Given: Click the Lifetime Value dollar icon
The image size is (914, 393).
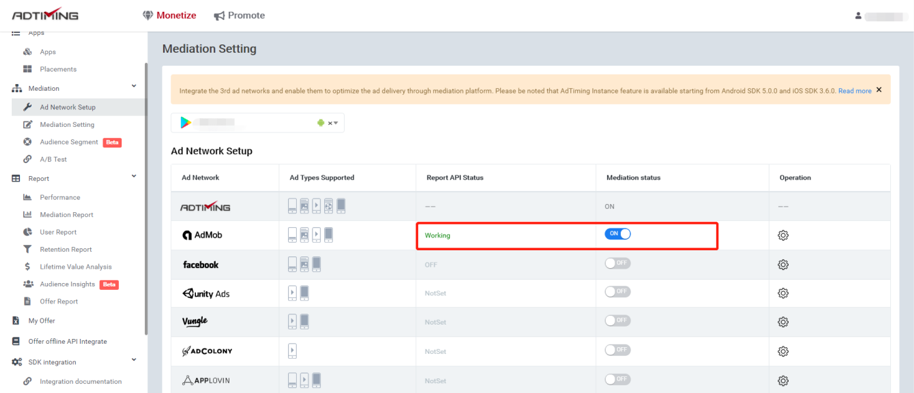Looking at the screenshot, I should click(x=27, y=266).
